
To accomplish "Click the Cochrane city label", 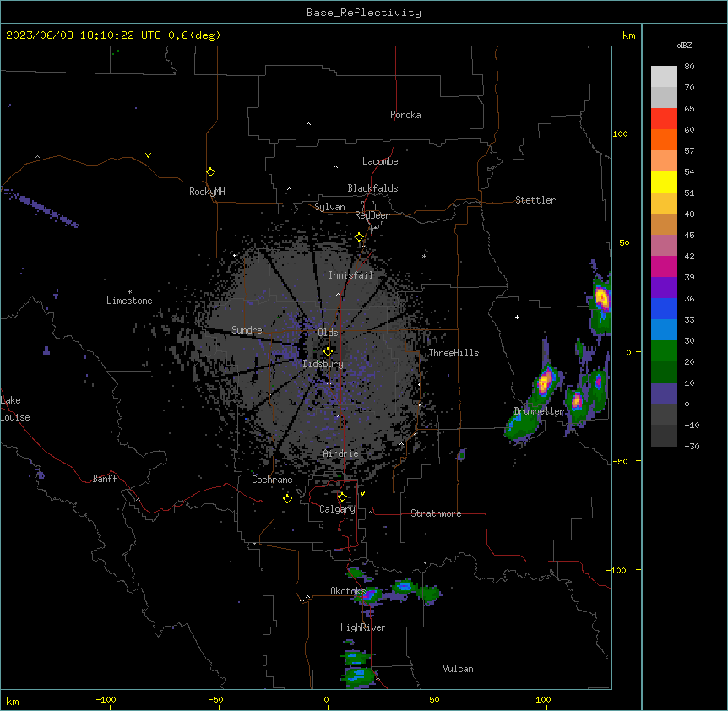I will tap(272, 480).
